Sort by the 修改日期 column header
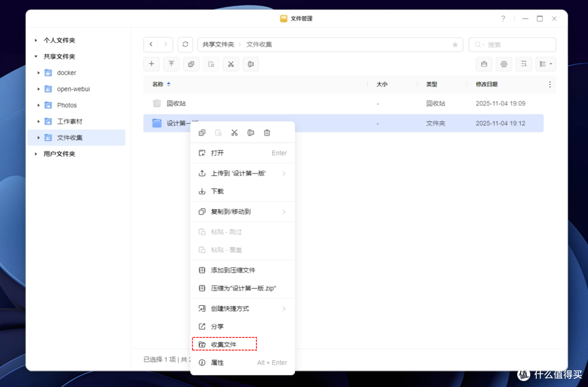 tap(486, 84)
